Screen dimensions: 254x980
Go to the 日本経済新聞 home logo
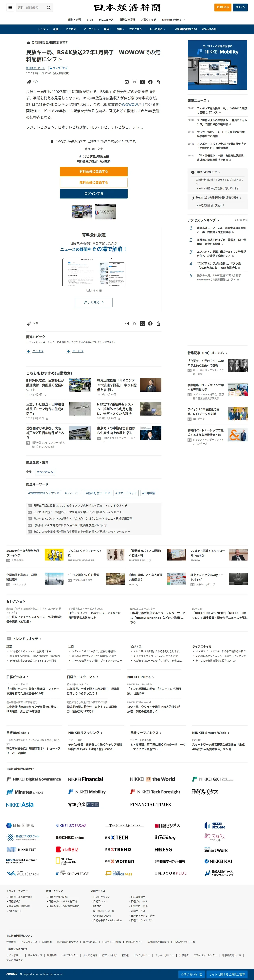(x=127, y=8)
